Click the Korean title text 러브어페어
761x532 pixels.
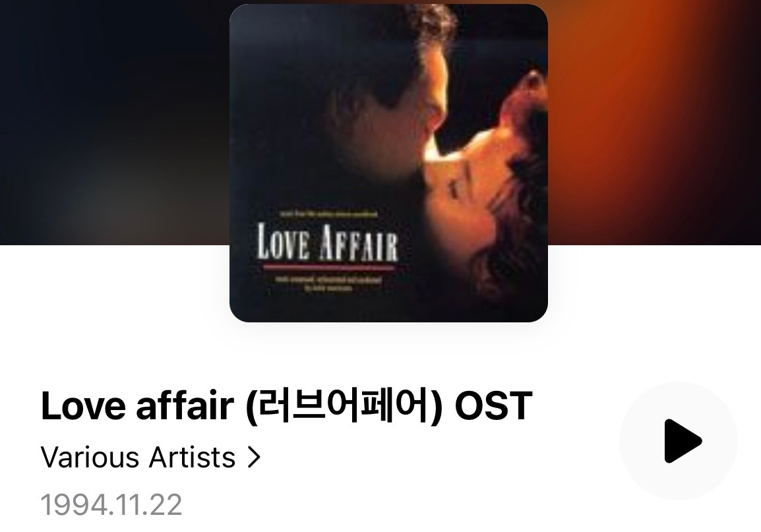345,405
